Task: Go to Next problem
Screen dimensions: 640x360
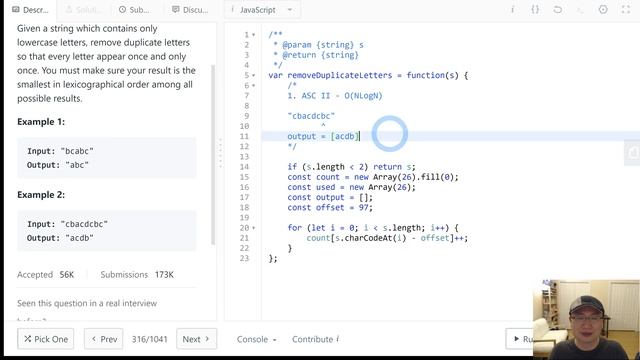Action: pos(196,339)
